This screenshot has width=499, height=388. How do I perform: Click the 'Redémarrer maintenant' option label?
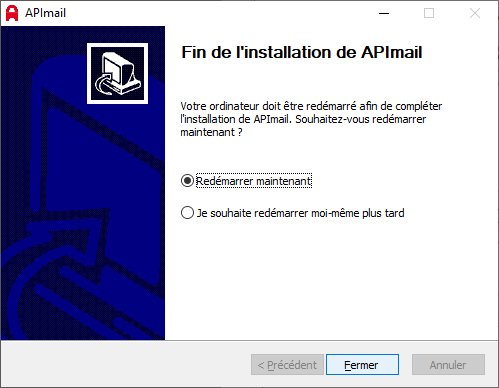coord(254,181)
